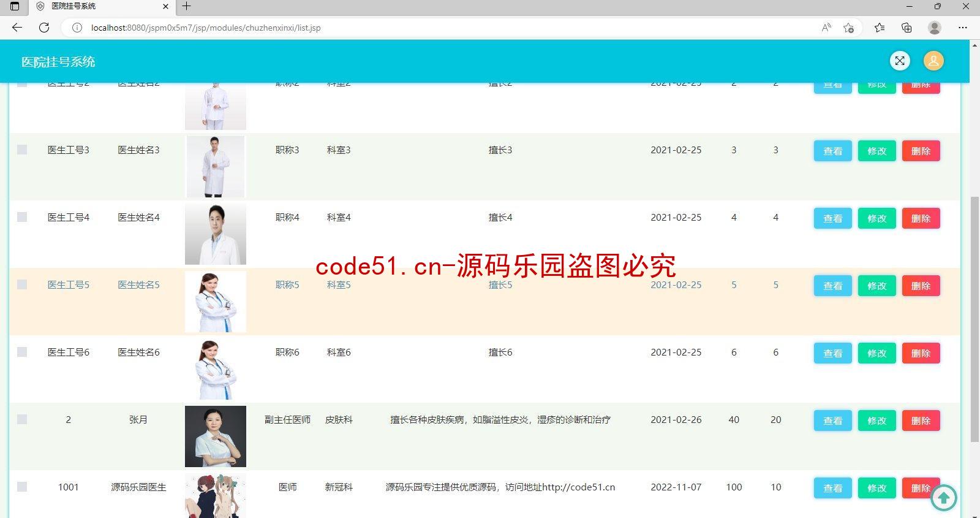View details of 源码乐园医生 record
Image resolution: width=980 pixels, height=518 pixels.
pos(832,488)
